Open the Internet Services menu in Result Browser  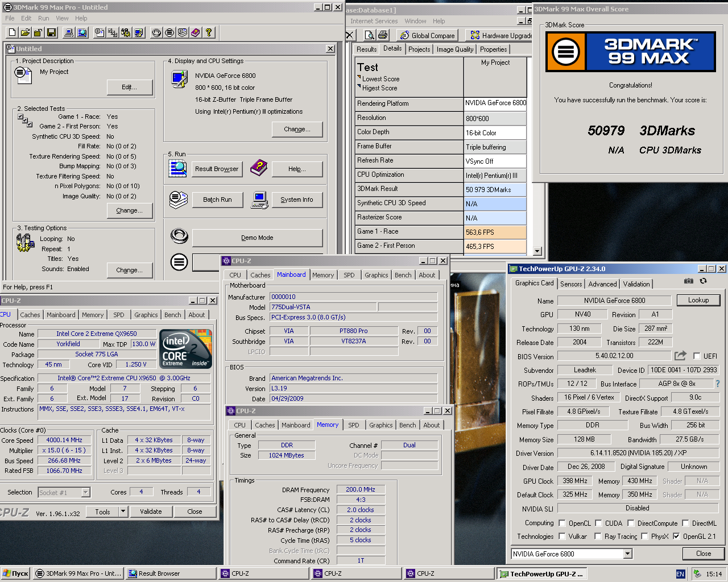[374, 21]
